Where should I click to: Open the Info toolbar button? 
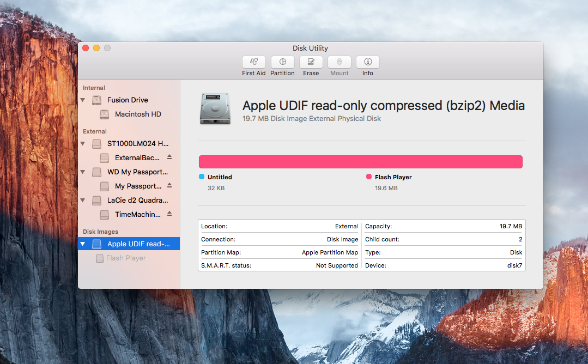click(367, 62)
